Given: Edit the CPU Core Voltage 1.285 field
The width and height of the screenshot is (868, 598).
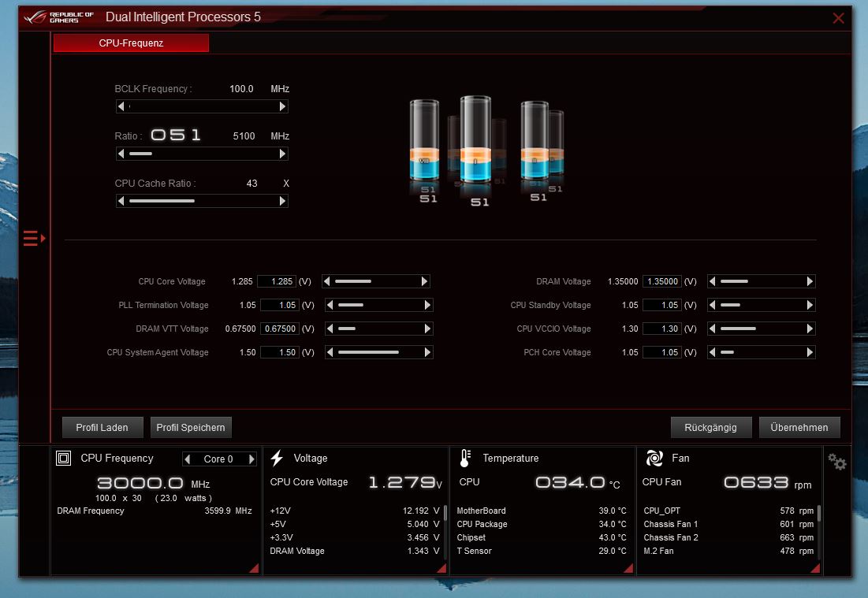Looking at the screenshot, I should tap(276, 281).
